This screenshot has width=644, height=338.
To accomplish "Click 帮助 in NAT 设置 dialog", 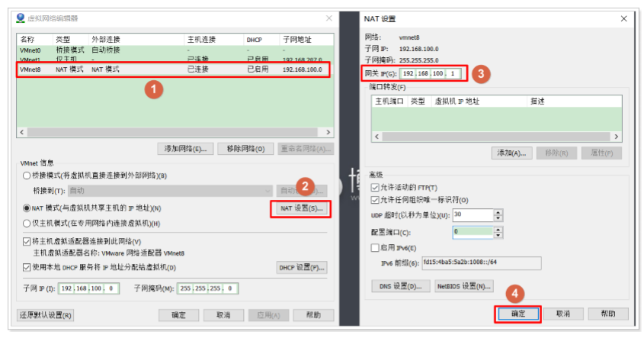I will 608,314.
